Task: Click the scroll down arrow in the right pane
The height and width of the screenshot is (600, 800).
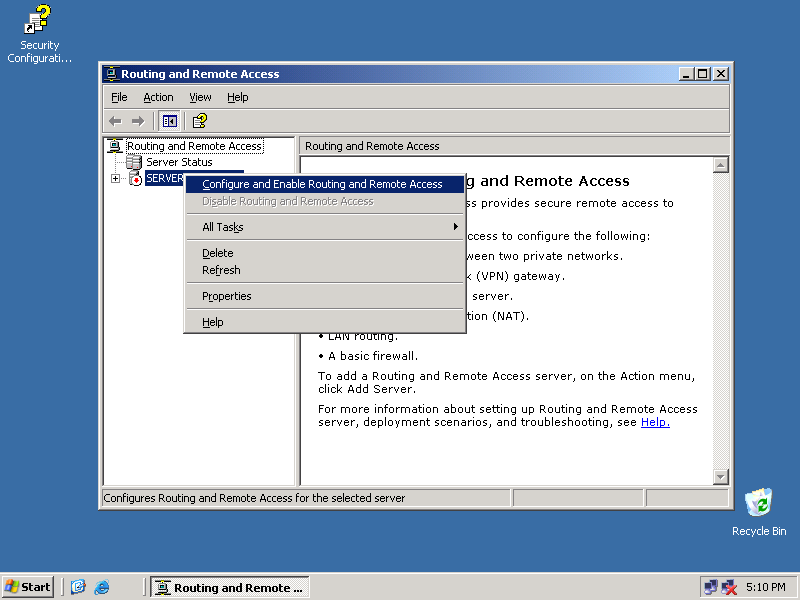Action: pyautogui.click(x=720, y=477)
